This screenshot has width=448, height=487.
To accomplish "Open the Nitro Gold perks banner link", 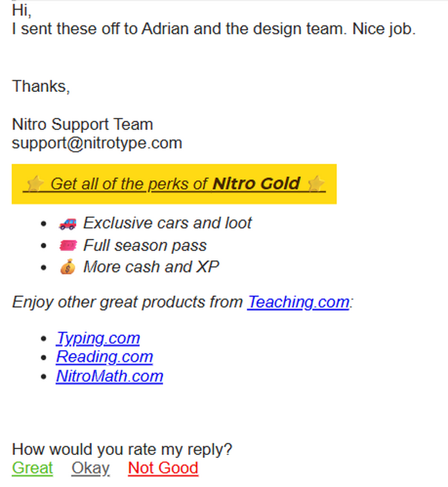I will [174, 184].
